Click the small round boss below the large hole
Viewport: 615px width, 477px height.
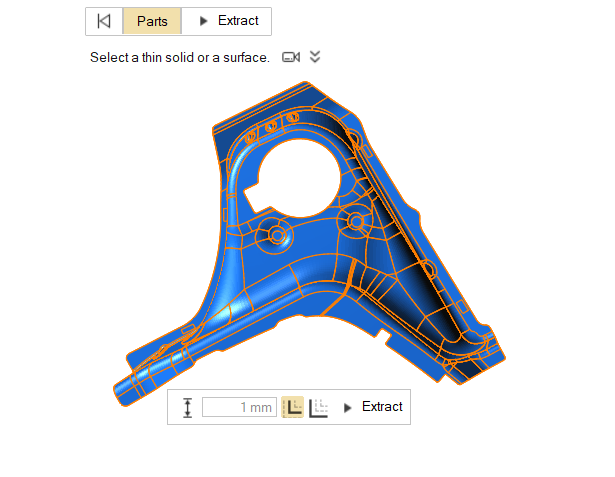(x=277, y=234)
